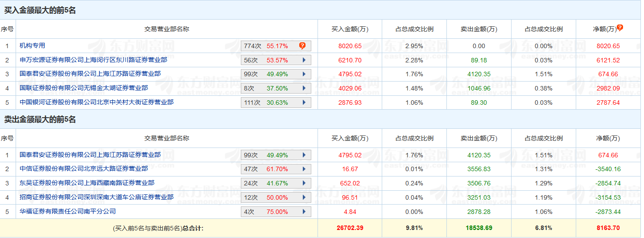Open 国联证券无锡金太湖证券营业部 link
Image resolution: width=644 pixels, height=238 pixels.
[84, 88]
